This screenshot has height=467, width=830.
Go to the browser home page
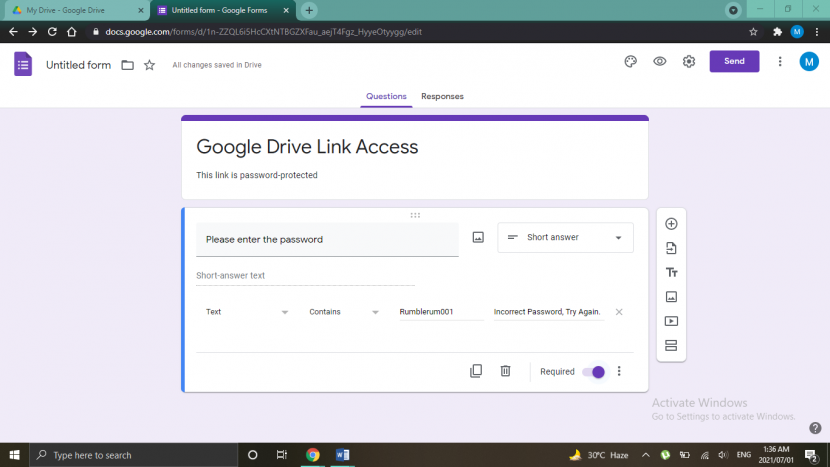(x=71, y=32)
